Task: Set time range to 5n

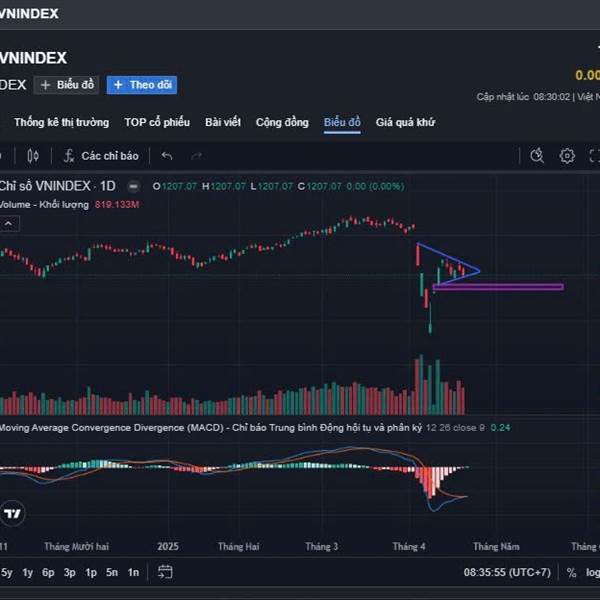Action: click(x=112, y=572)
